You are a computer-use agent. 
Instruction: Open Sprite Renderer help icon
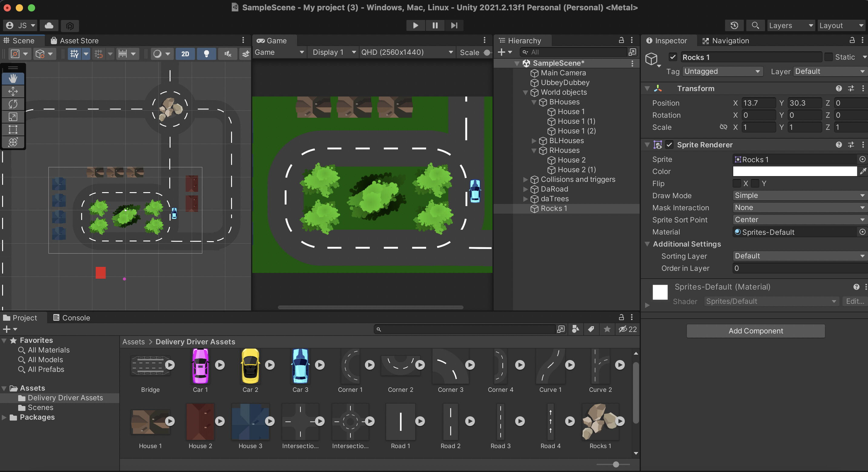click(839, 145)
